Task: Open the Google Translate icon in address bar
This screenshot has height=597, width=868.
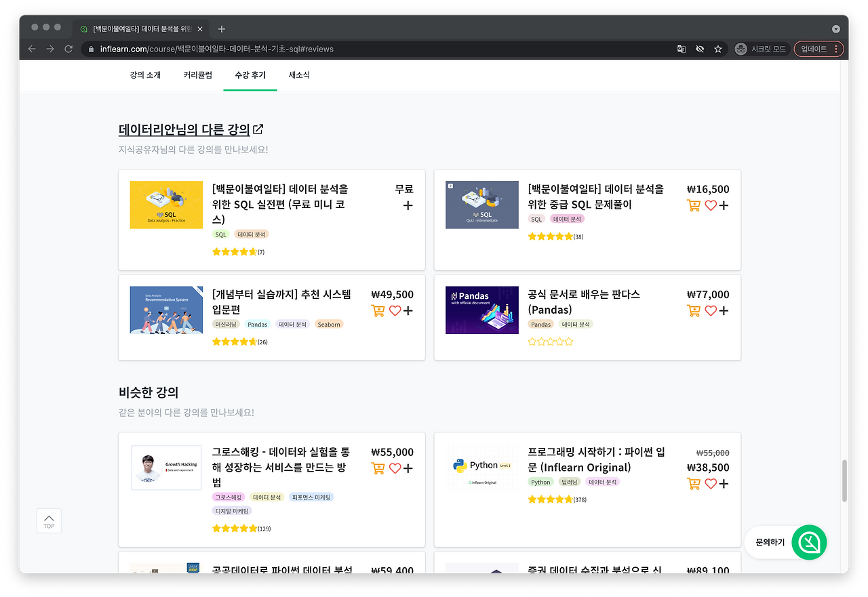Action: [682, 49]
